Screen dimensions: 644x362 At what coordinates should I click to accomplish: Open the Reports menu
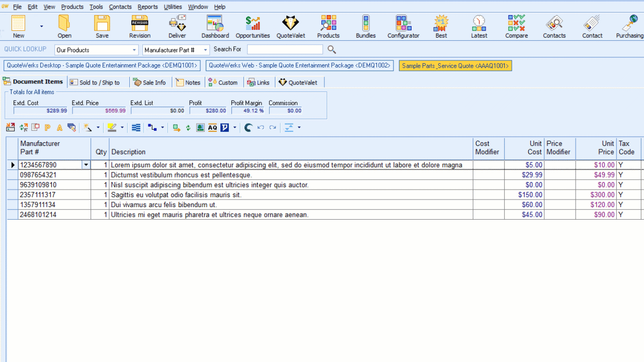pos(147,7)
